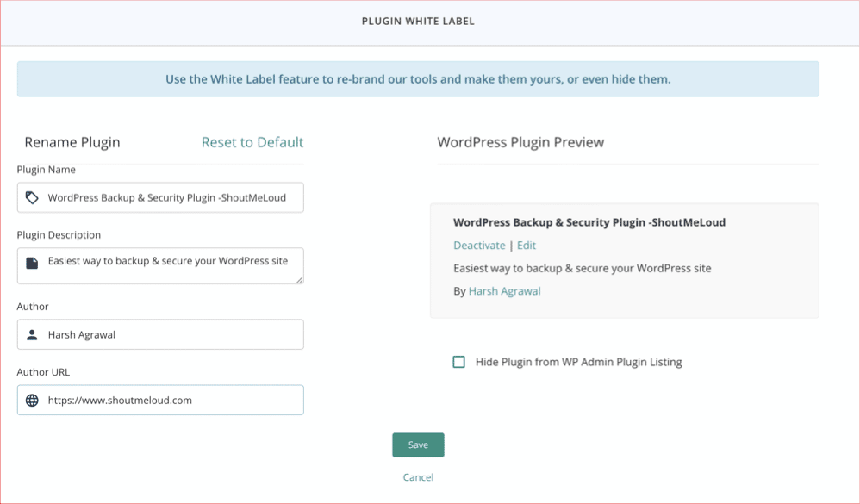Click the Plugin Description resize handle

[x=300, y=280]
